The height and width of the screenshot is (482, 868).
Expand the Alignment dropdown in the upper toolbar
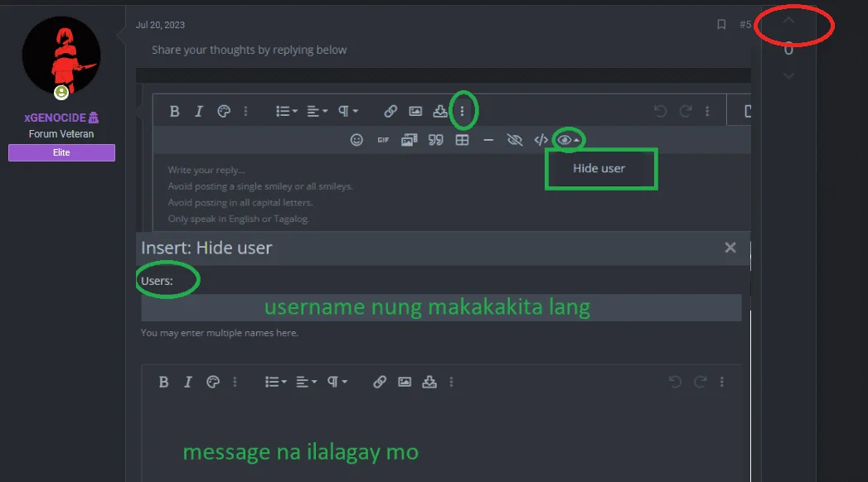point(318,111)
